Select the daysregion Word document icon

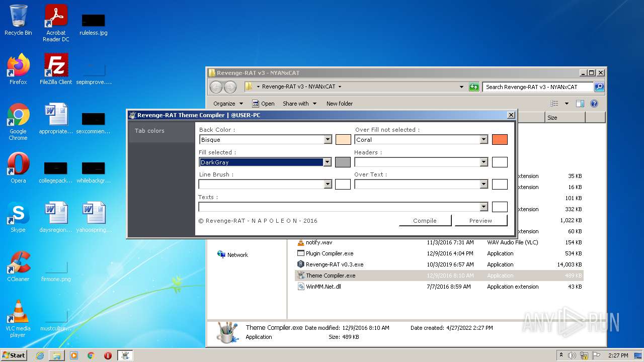56,217
